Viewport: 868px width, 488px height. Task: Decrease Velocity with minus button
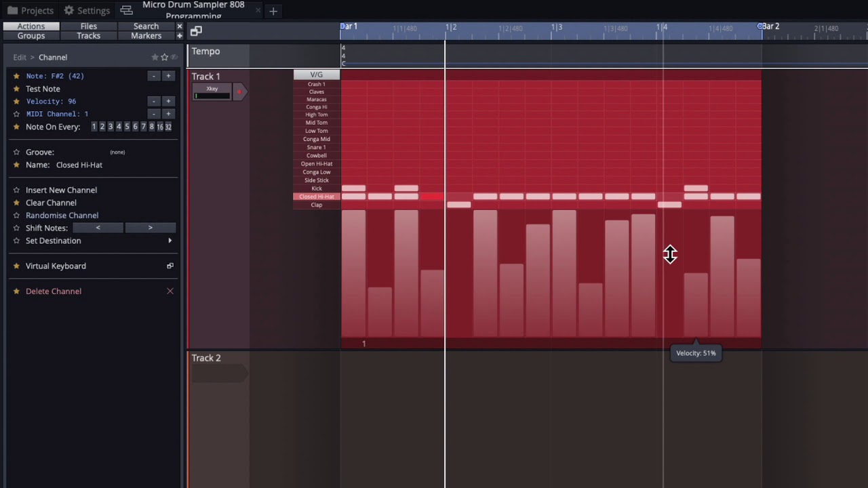pyautogui.click(x=154, y=101)
